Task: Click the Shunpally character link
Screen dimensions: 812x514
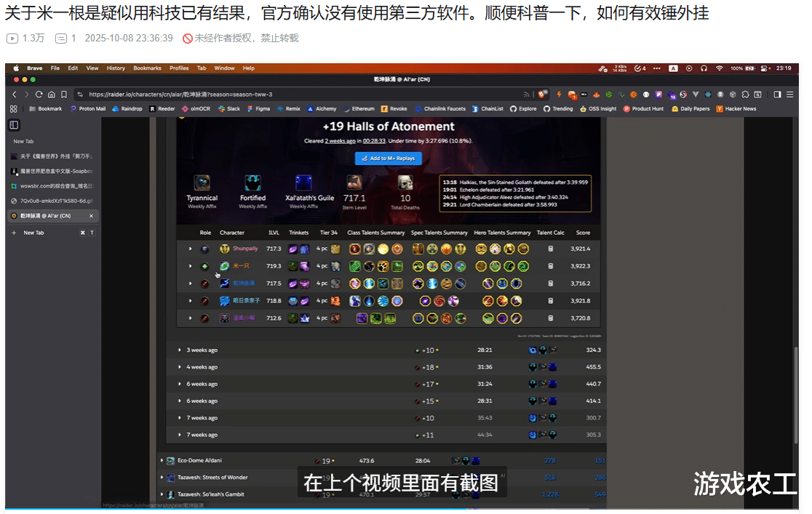Action: (245, 249)
